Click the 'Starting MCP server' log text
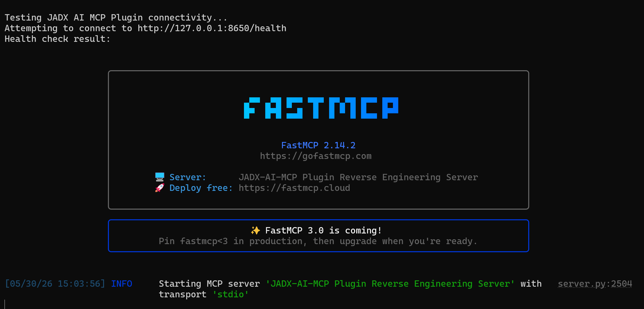644x309 pixels. [209, 284]
